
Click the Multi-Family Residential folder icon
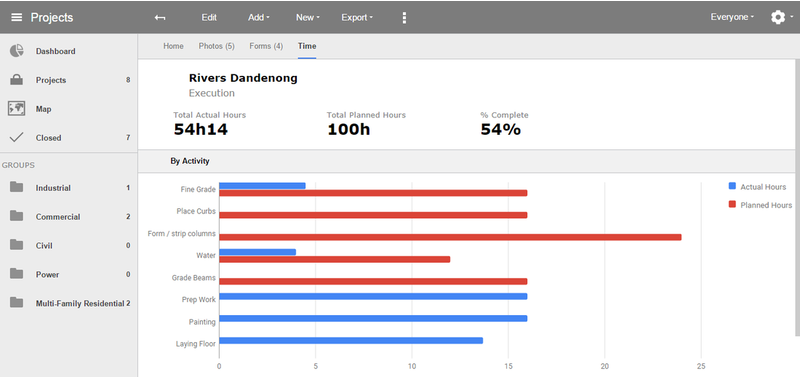pos(16,303)
